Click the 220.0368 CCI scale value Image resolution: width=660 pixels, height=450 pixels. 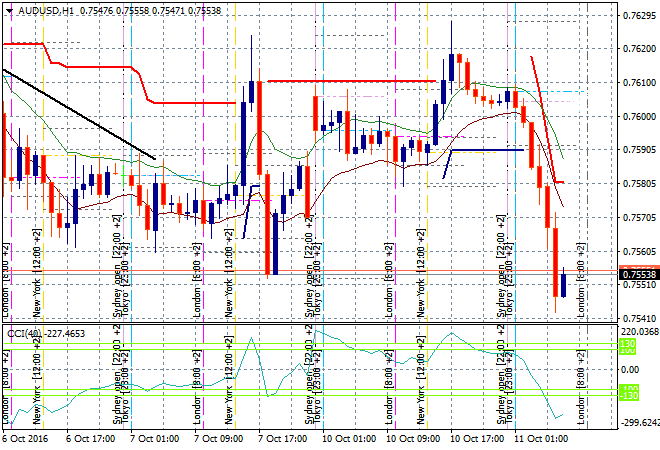pos(635,330)
